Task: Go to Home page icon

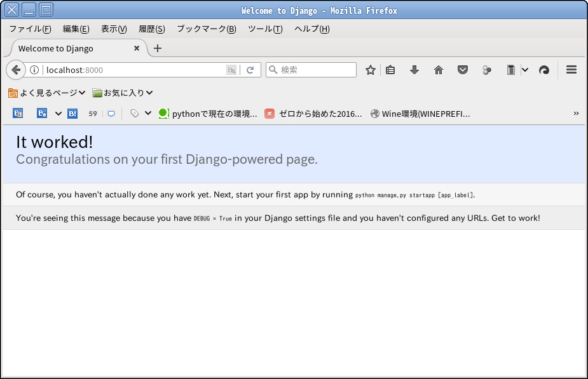Action: pyautogui.click(x=439, y=70)
